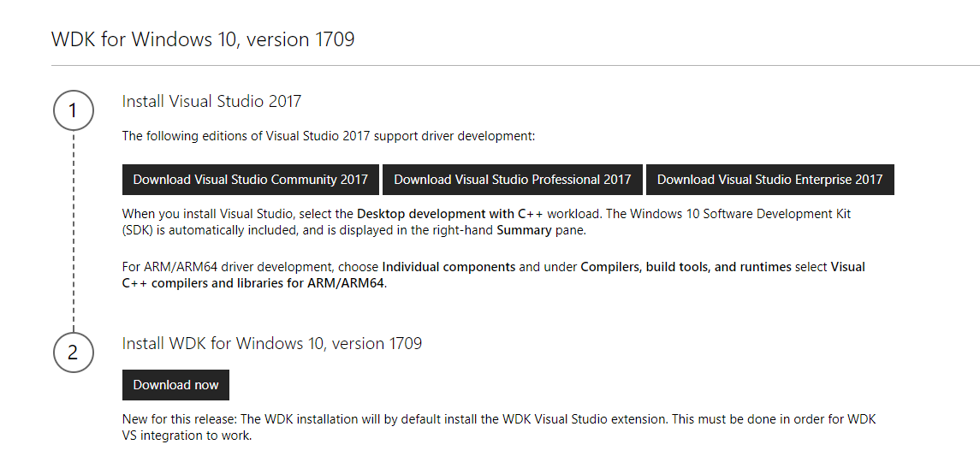Click the top page title "WDK for Windows 10, version 1709"
The height and width of the screenshot is (474, 980).
point(203,39)
